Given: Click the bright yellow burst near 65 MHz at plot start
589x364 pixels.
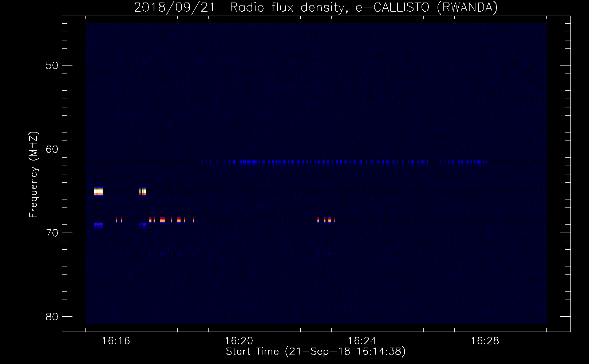Looking at the screenshot, I should (x=98, y=191).
